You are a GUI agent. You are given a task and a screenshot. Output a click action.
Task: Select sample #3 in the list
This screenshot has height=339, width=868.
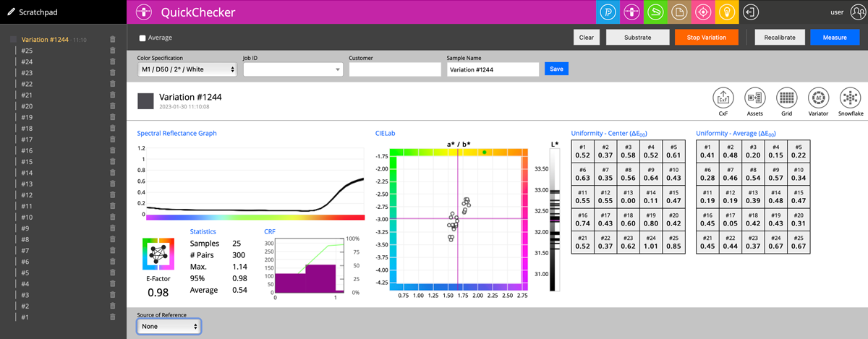[25, 294]
